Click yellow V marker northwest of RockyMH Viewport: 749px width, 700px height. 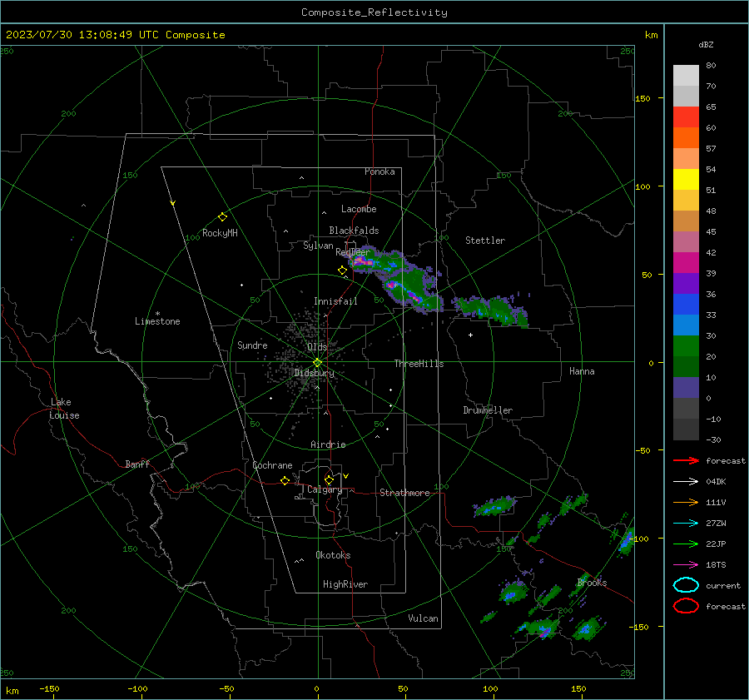(x=173, y=203)
